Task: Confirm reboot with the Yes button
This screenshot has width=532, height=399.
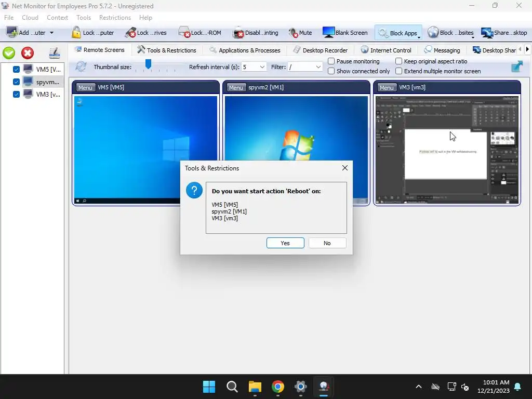Action: 285,243
